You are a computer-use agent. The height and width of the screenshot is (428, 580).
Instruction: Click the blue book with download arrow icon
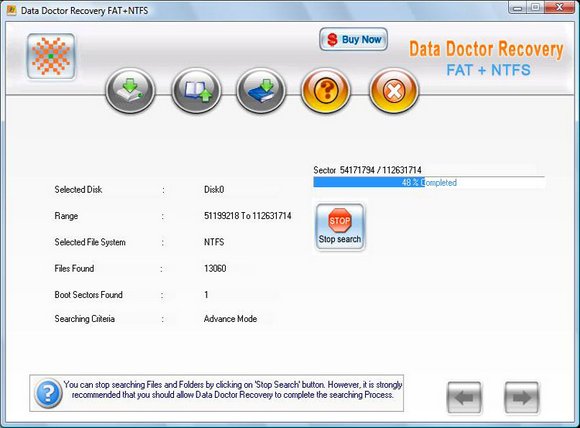(x=261, y=90)
